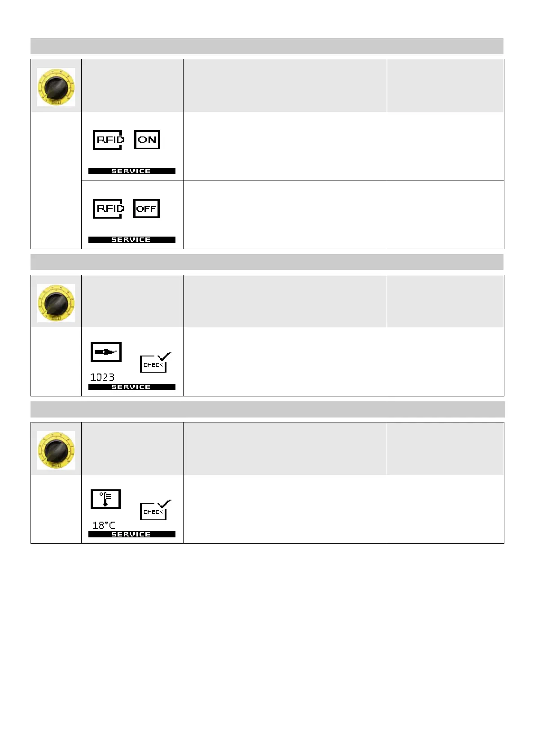Toggle the RFID OFF indicator box
Screen dimensions: 534x756
pos(146,209)
